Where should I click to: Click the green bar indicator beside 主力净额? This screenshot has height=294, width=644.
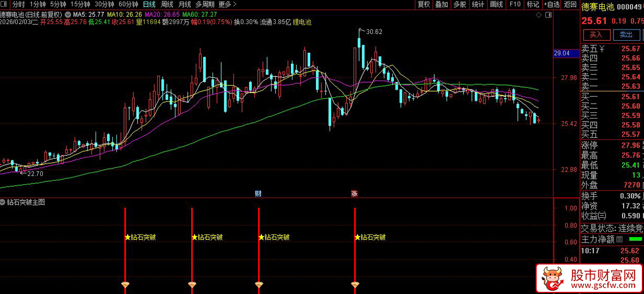[635, 239]
